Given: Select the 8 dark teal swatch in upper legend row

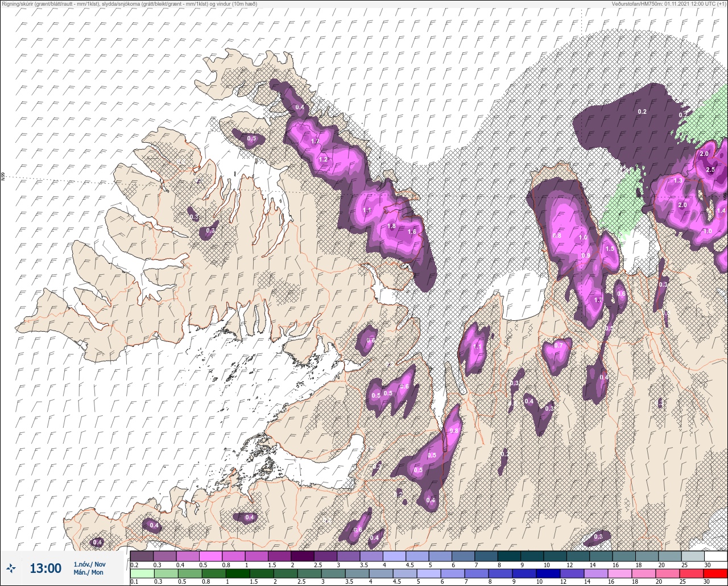Looking at the screenshot, I should pos(509,556).
